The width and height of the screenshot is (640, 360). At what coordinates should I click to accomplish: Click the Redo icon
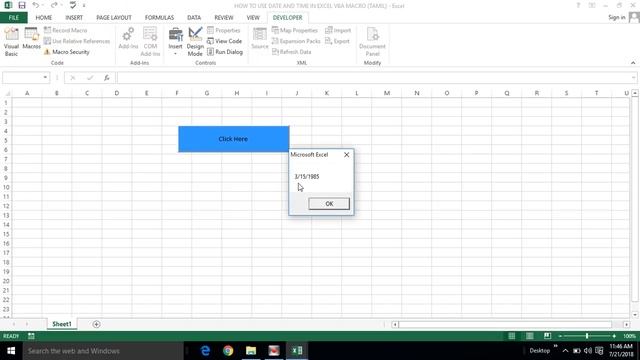[x=54, y=5]
